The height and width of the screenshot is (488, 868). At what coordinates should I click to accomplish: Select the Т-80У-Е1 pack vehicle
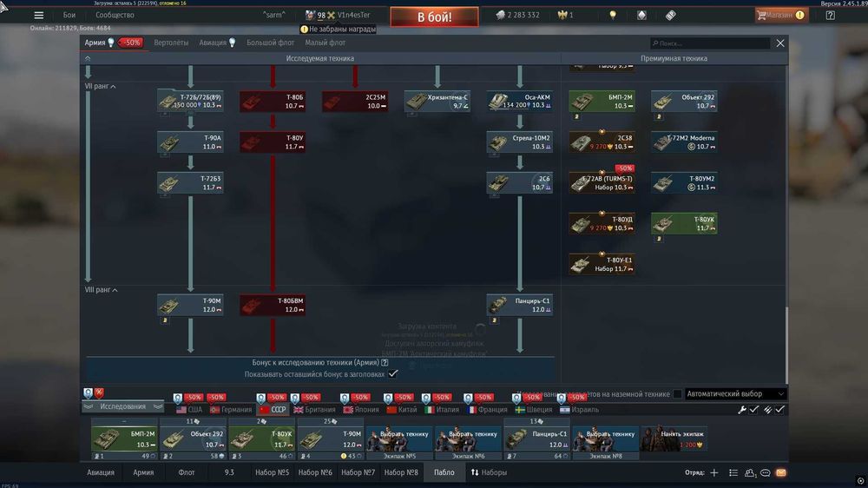602,264
